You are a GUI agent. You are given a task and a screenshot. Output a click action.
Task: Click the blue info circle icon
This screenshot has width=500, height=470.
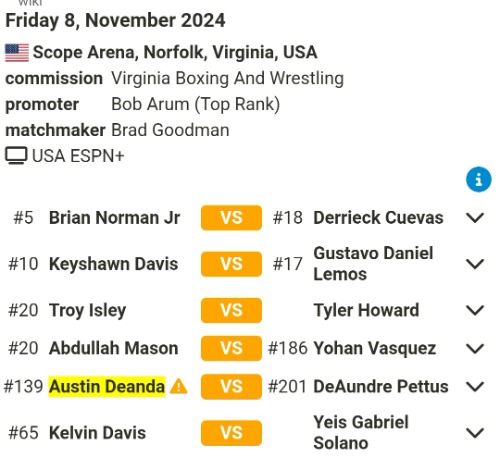(x=478, y=179)
